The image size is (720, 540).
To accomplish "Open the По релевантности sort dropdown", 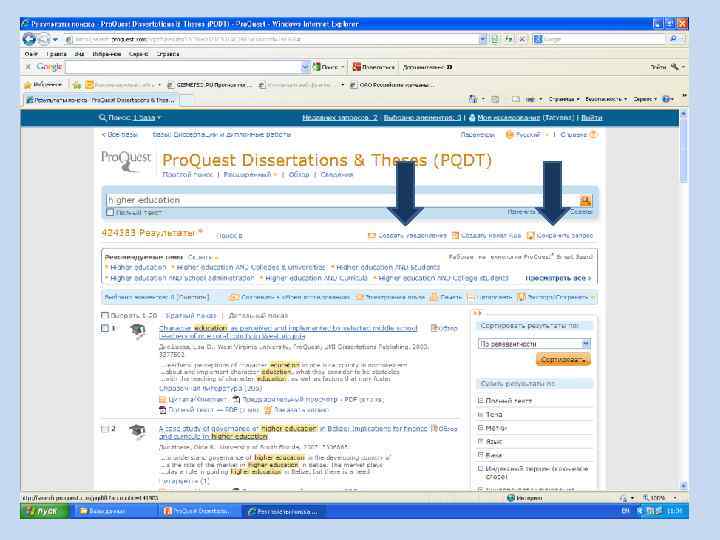I will [534, 344].
